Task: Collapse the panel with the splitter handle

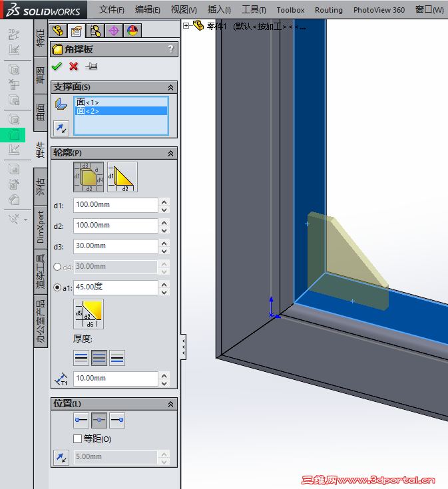Action: point(184,347)
